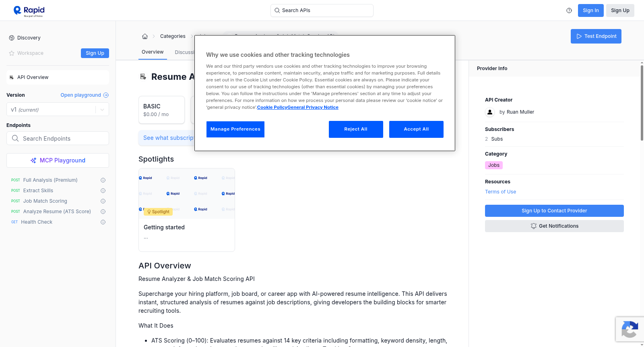The width and height of the screenshot is (644, 347).
Task: Click the Get Notifications bell icon
Action: pyautogui.click(x=534, y=226)
